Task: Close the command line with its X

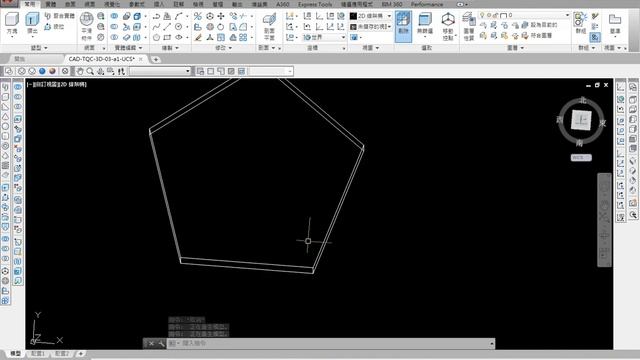Action: pos(151,343)
